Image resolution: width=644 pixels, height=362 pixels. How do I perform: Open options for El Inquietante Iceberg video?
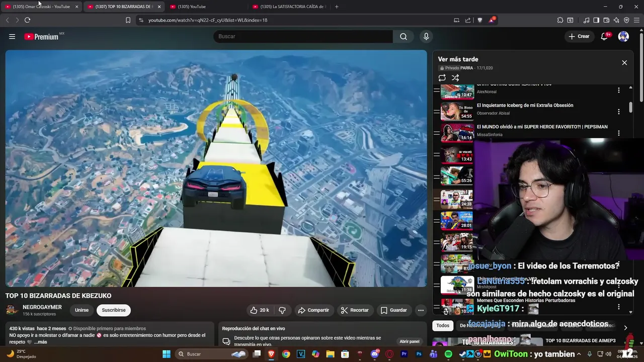coord(619,112)
